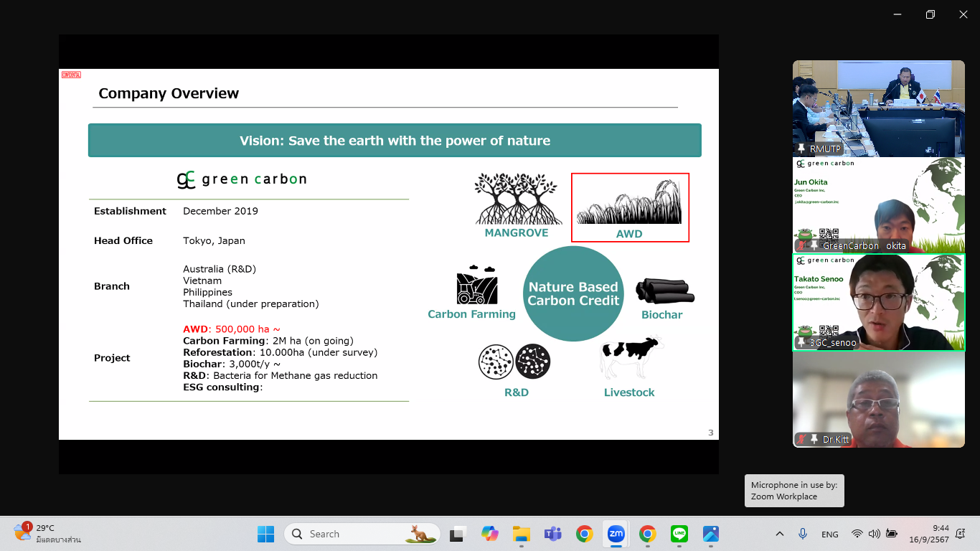
Task: Select the Dr.Kitt participant video tile
Action: click(878, 399)
